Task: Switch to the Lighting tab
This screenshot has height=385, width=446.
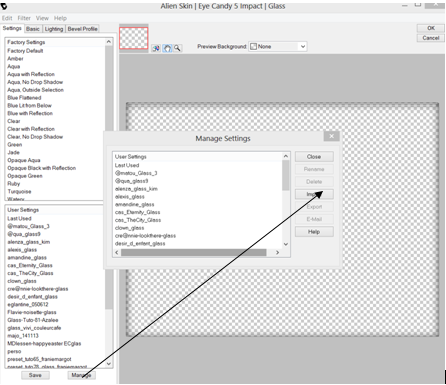Action: 54,29
